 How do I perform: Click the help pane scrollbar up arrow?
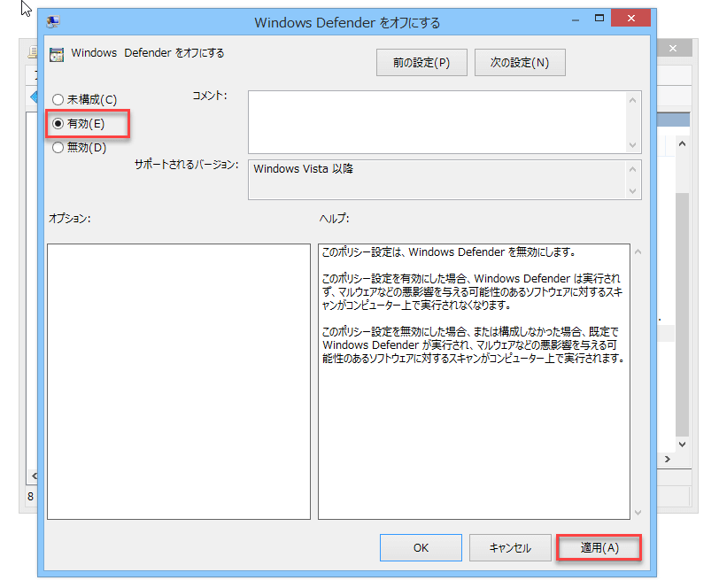click(638, 251)
